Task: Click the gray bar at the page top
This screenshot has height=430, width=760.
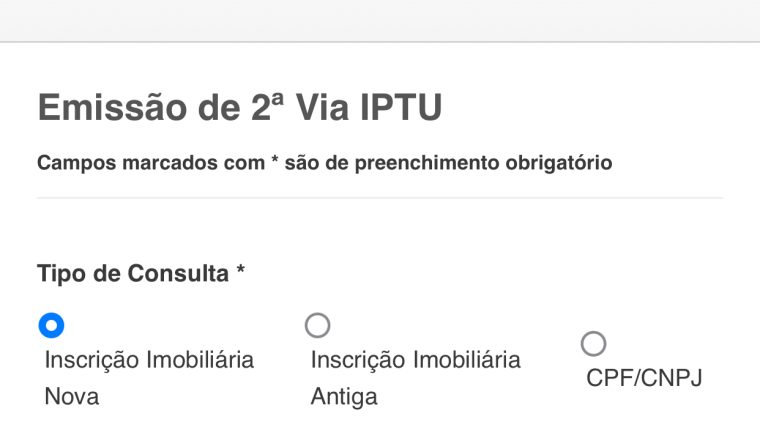Action: coord(380,20)
